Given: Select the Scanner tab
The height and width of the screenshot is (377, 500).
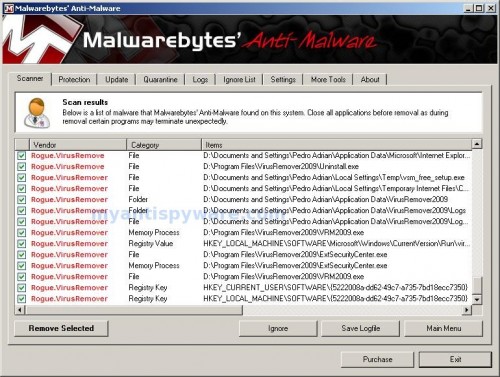Looking at the screenshot, I should tap(30, 78).
